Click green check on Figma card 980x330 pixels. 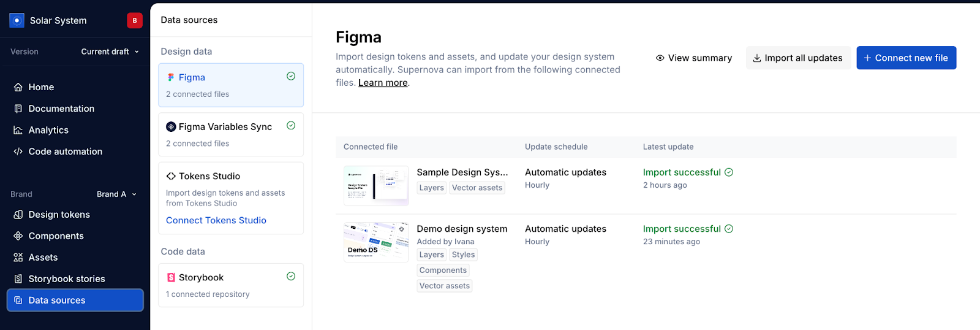click(x=291, y=76)
